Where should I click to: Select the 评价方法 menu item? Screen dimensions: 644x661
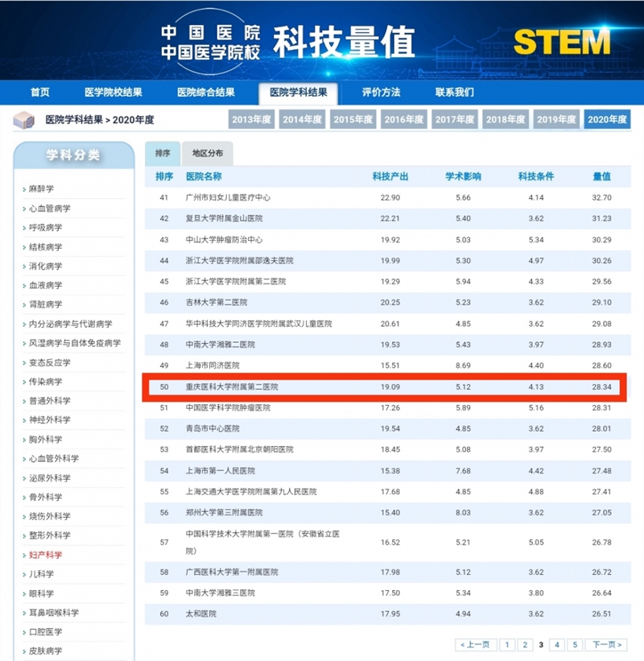381,92
